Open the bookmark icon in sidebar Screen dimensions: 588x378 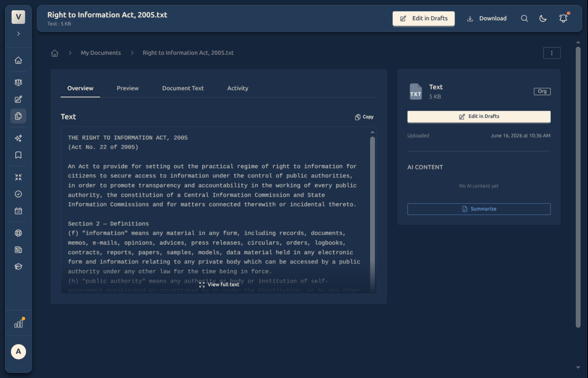(18, 155)
